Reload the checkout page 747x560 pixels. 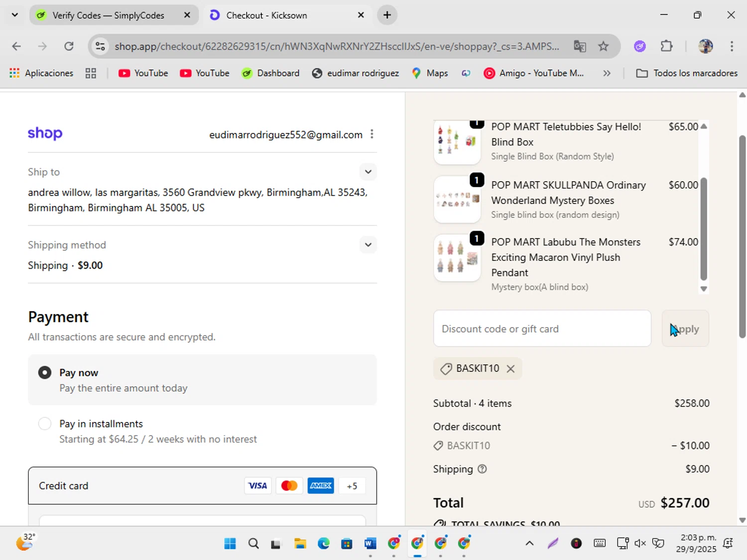pos(69,46)
